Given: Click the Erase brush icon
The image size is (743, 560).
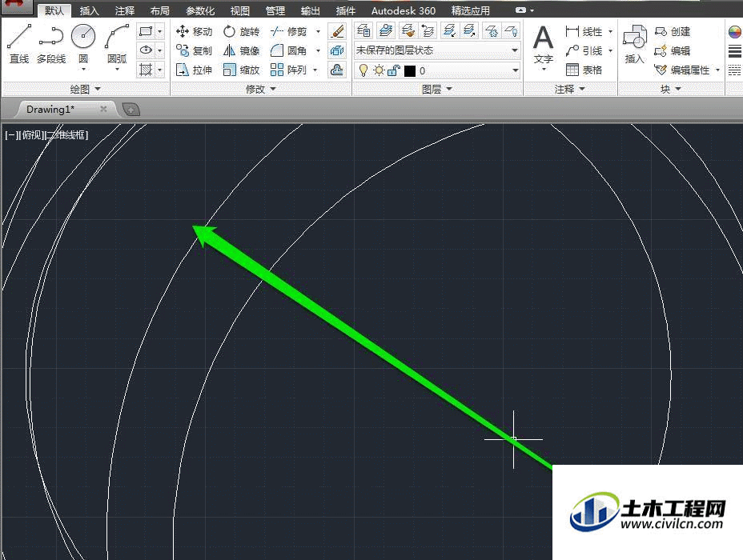Looking at the screenshot, I should tap(337, 31).
